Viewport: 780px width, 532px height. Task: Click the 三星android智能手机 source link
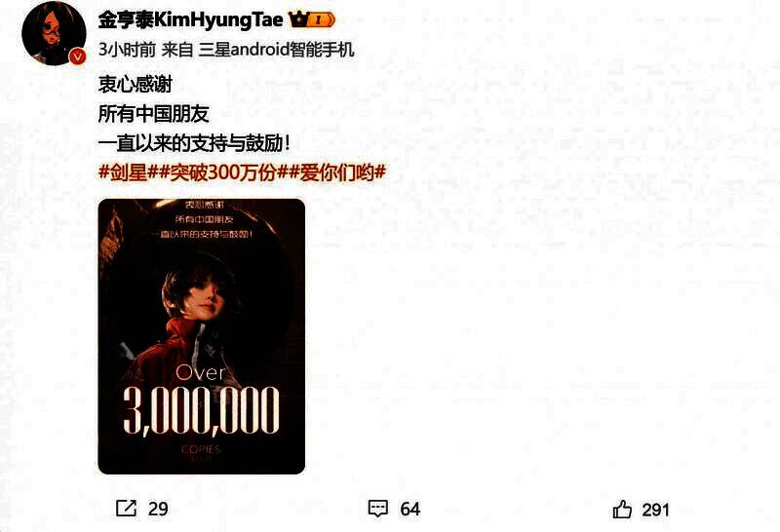point(276,50)
